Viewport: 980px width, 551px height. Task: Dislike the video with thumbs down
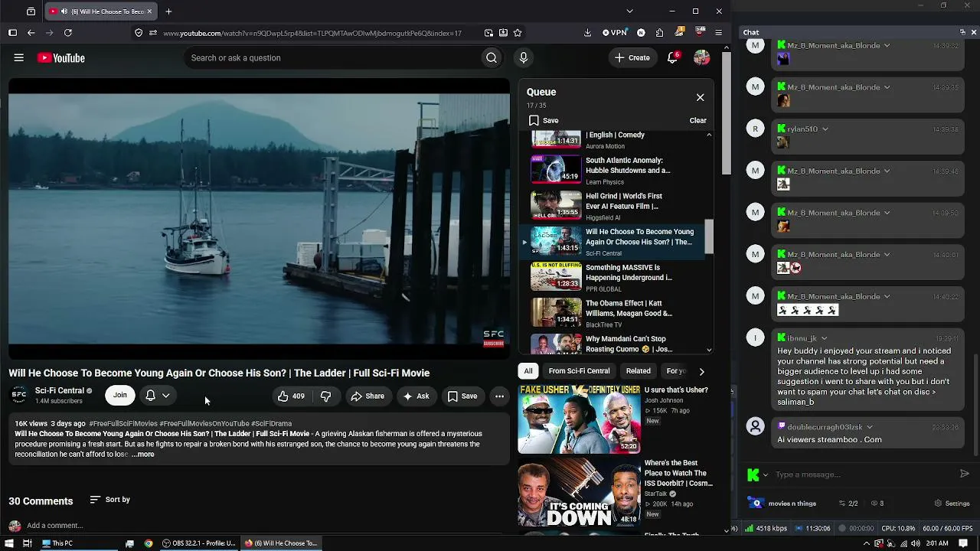point(325,396)
